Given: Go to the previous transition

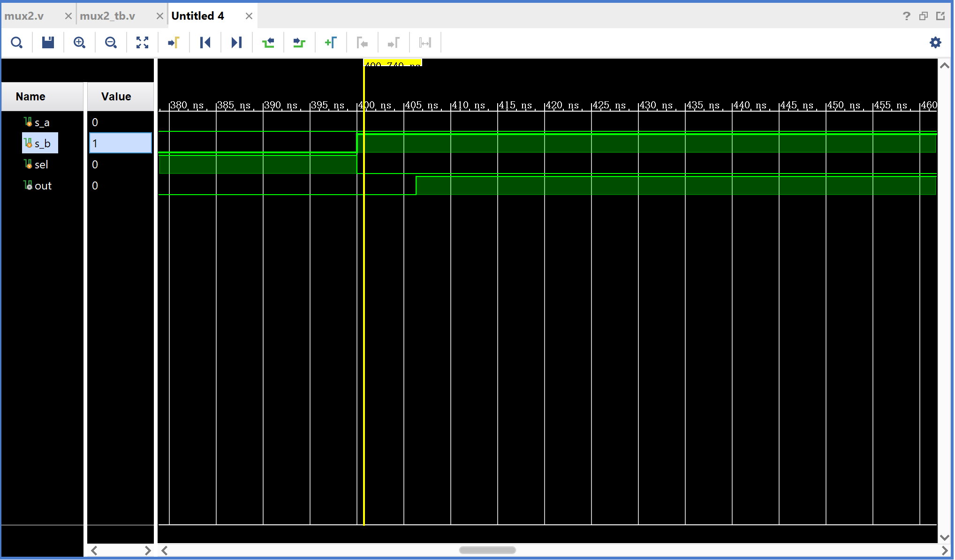Looking at the screenshot, I should coord(268,43).
